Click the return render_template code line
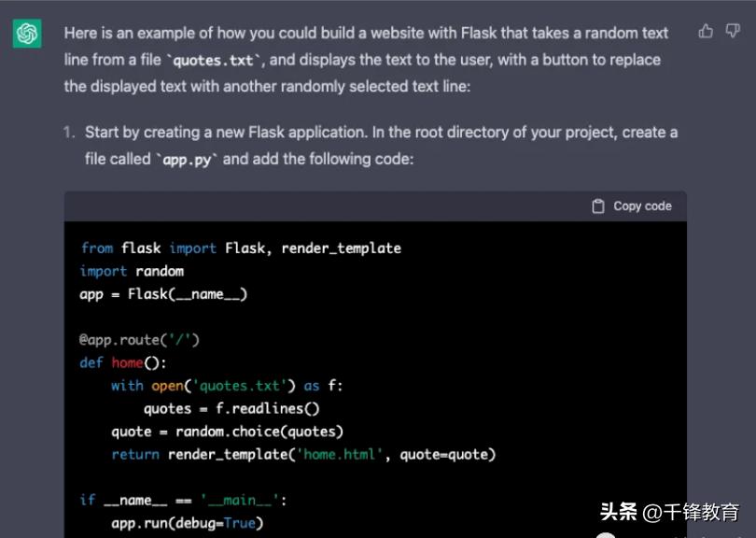Image resolution: width=756 pixels, height=538 pixels. point(302,455)
